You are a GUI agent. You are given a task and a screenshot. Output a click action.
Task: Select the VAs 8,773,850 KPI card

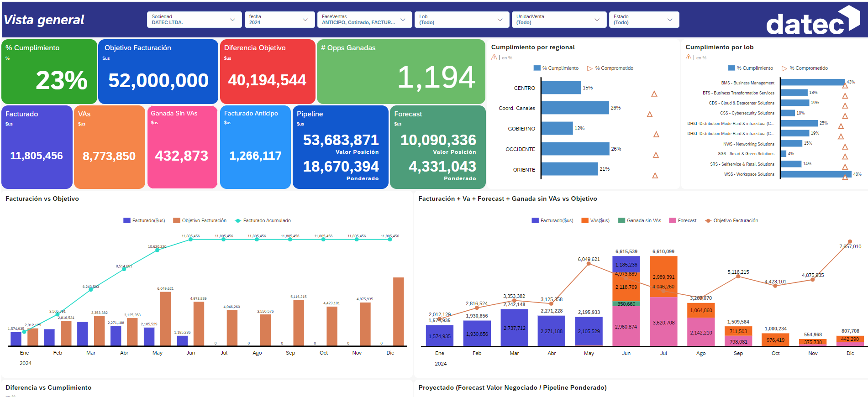[x=110, y=147]
